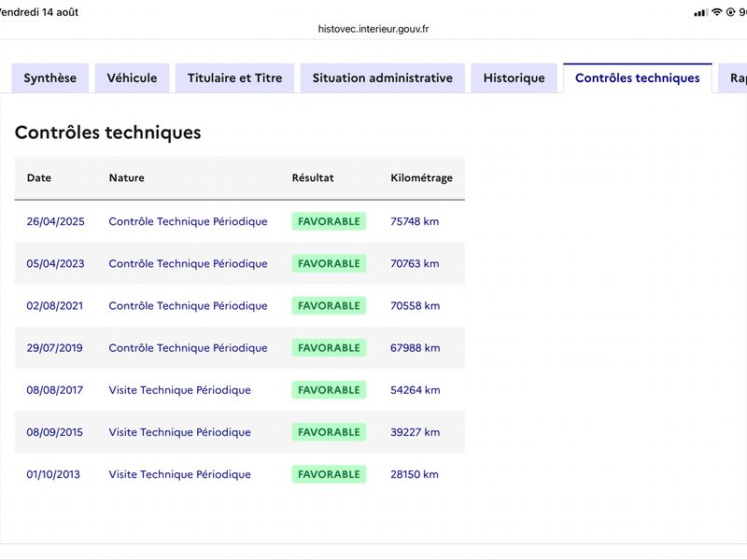Click the Date column header

39,177
